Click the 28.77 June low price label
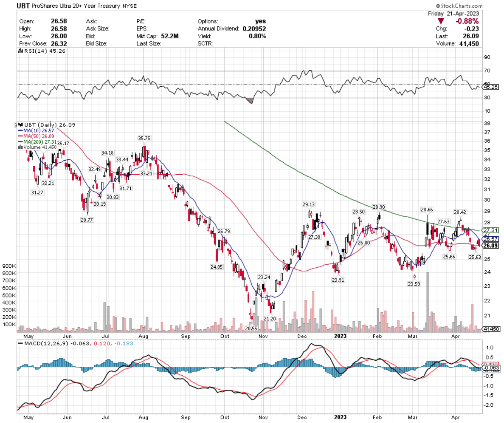This screenshot has width=504, height=423. [x=87, y=220]
